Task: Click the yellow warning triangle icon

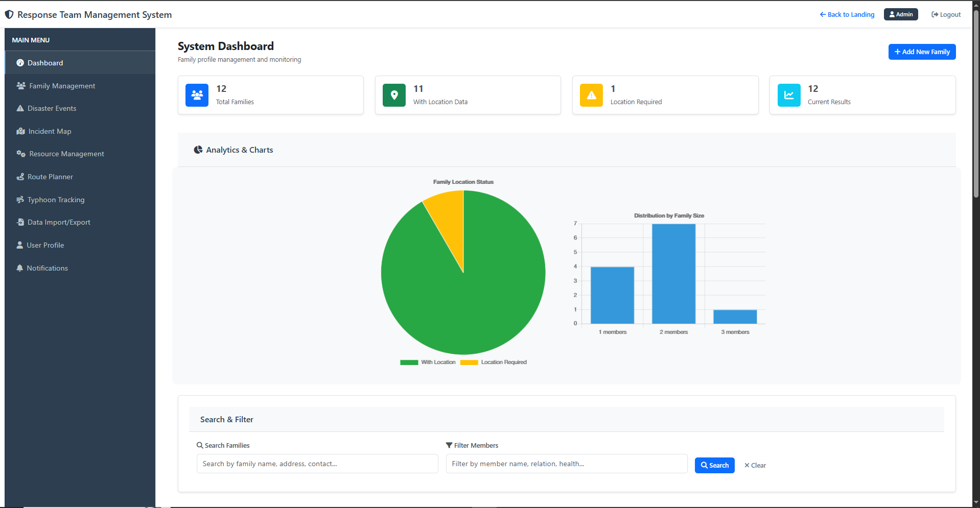Action: (x=591, y=95)
